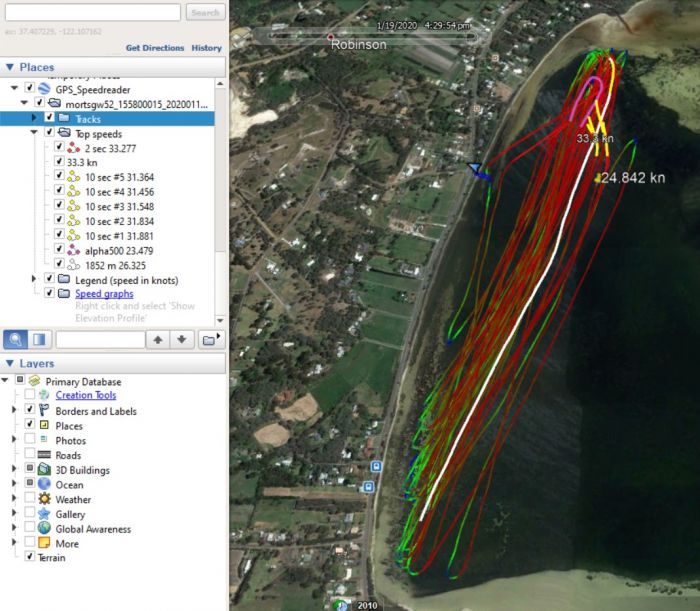Click the Places filter text field
The width and height of the screenshot is (700, 611).
coord(100,340)
